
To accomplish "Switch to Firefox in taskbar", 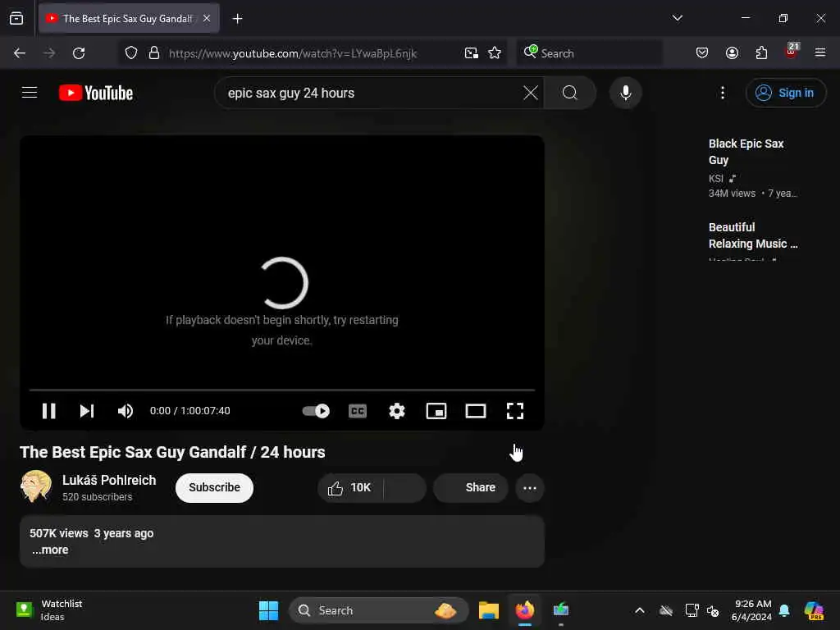I will 525,610.
